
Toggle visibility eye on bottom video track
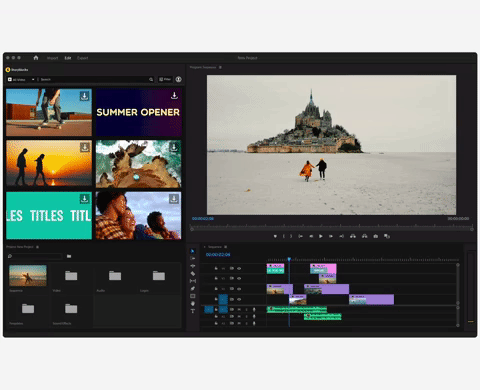pyautogui.click(x=239, y=299)
